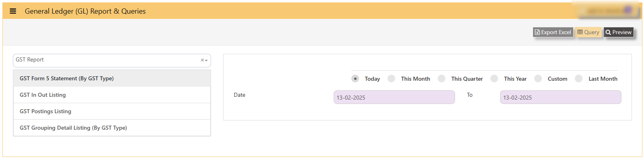Image resolution: width=644 pixels, height=163 pixels.
Task: Pick GST Grouping Detail Listing (By GST Type)
Action: tap(112, 128)
